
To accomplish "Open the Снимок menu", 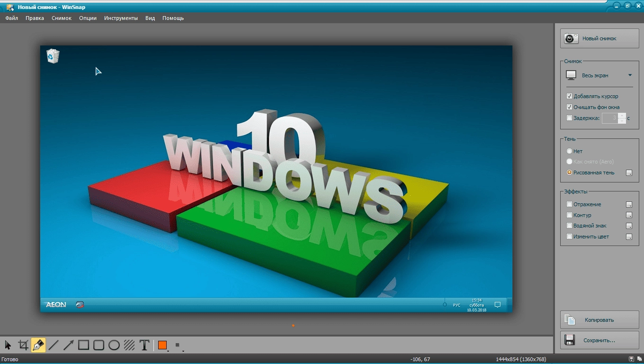I will click(x=62, y=18).
